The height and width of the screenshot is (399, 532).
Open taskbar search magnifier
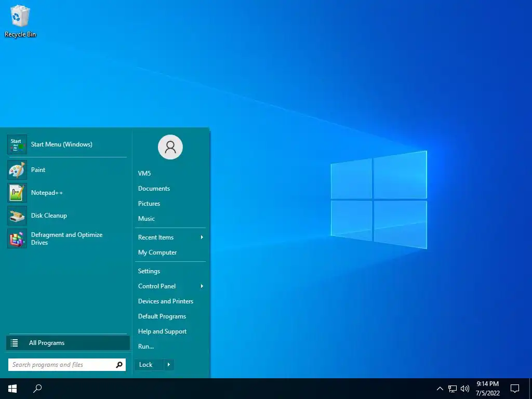click(37, 389)
